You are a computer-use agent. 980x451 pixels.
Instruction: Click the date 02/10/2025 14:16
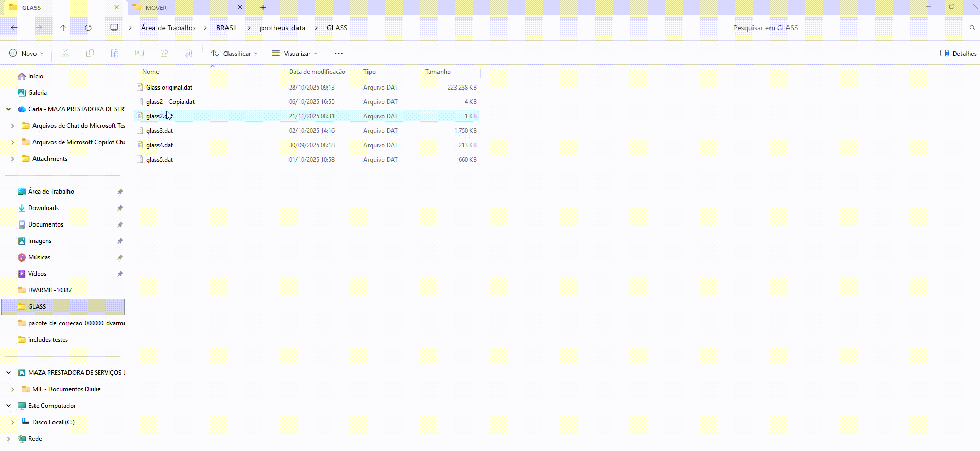(312, 130)
